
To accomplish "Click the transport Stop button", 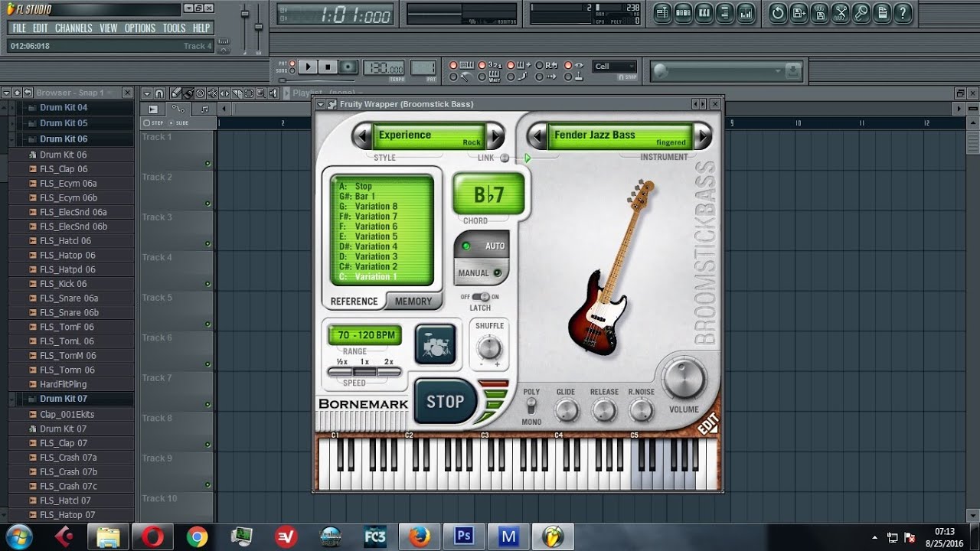I will [x=328, y=67].
